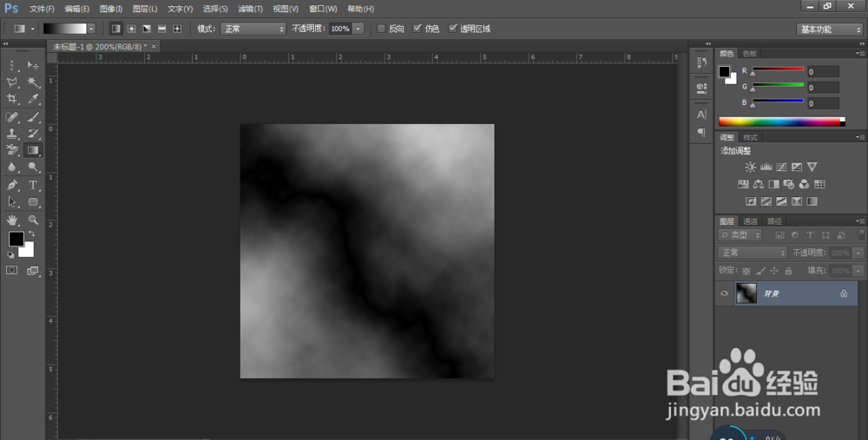Add an Invert adjustment
Image resolution: width=868 pixels, height=440 pixels.
[x=751, y=200]
